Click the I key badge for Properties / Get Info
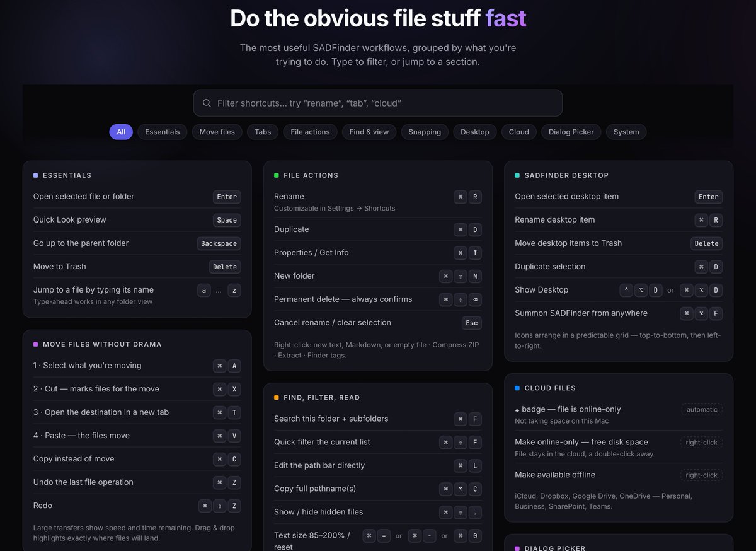 pyautogui.click(x=475, y=253)
